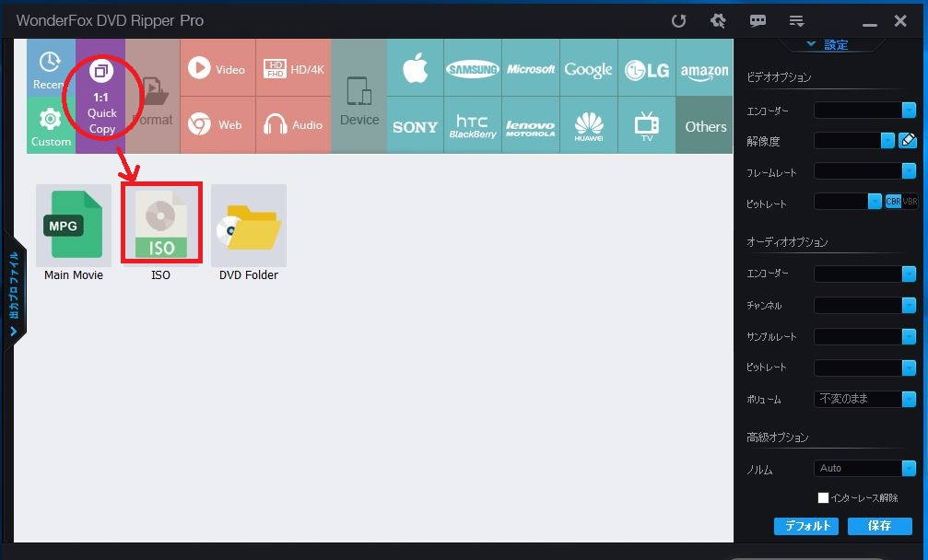Open the settings gear in title bar
The height and width of the screenshot is (560, 928).
[718, 21]
